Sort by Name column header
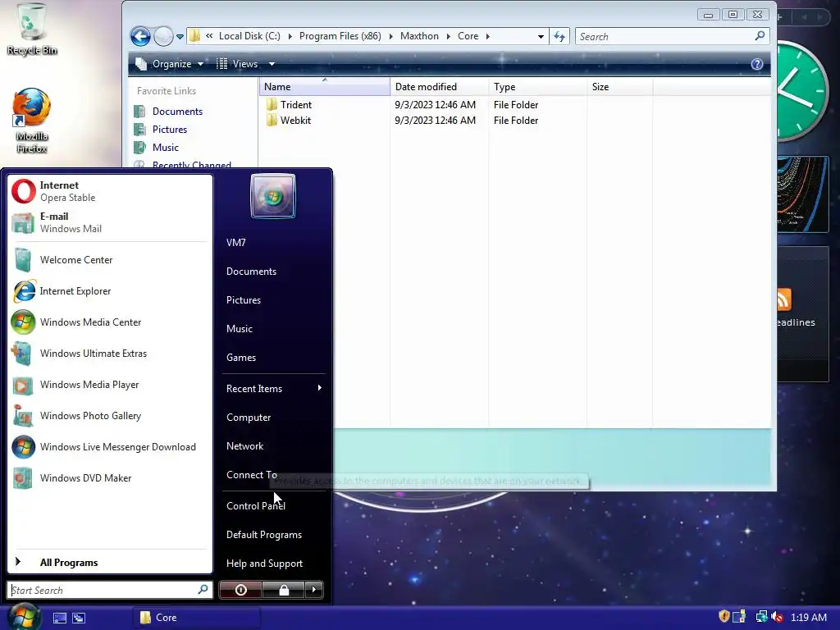Screen dimensions: 840x630 click(325, 87)
